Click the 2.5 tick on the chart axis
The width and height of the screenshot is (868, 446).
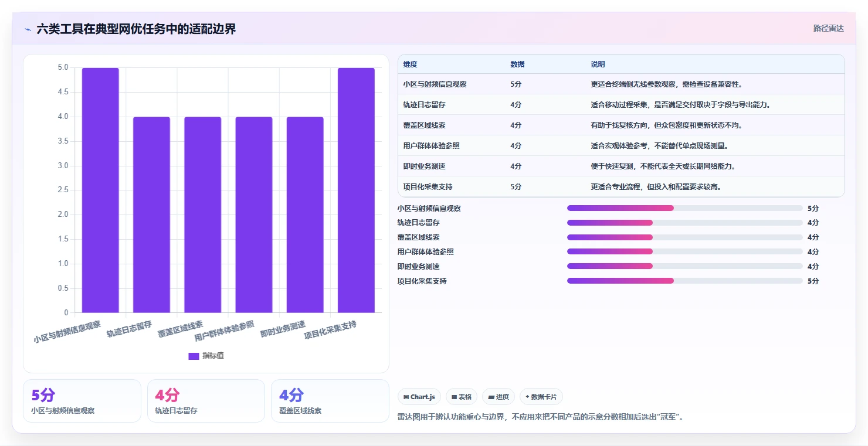63,190
